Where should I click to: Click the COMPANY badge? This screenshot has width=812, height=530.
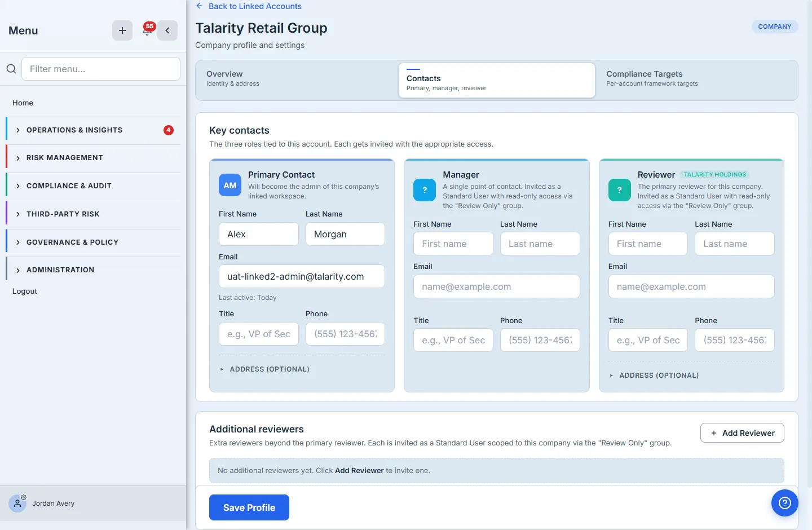775,26
